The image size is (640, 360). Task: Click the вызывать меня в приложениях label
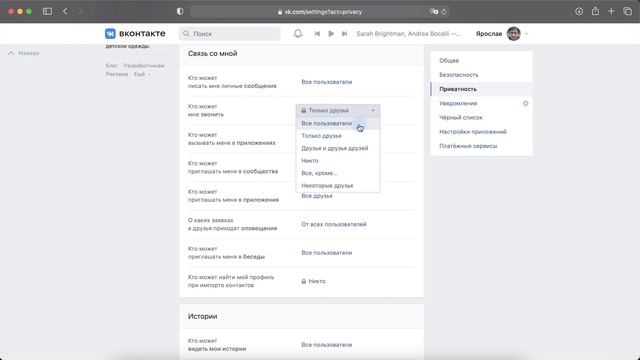point(231,143)
